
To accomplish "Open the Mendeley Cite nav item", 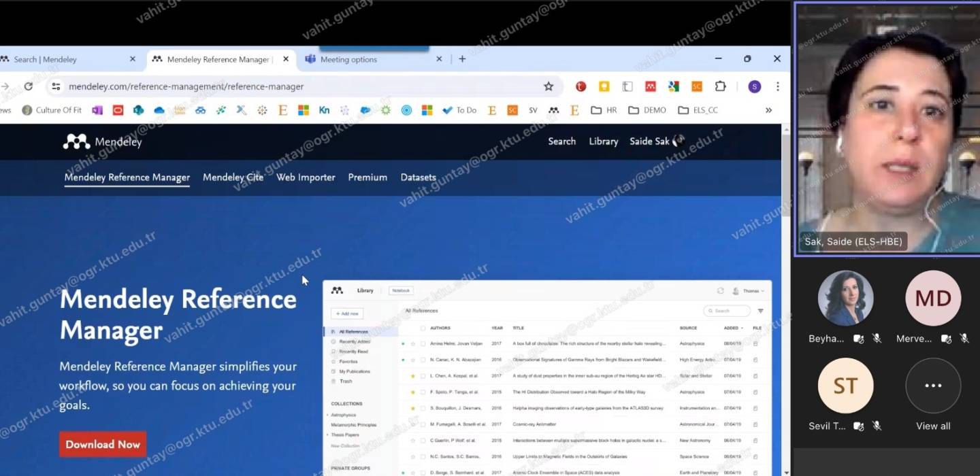I will [233, 177].
